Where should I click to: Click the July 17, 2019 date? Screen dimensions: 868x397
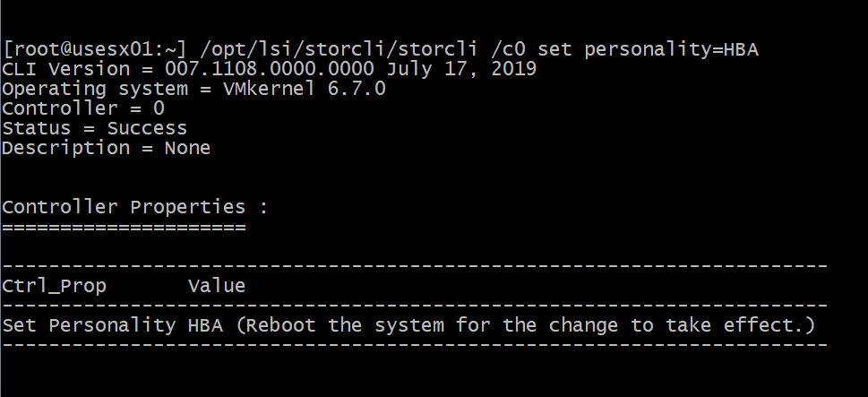[x=461, y=69]
